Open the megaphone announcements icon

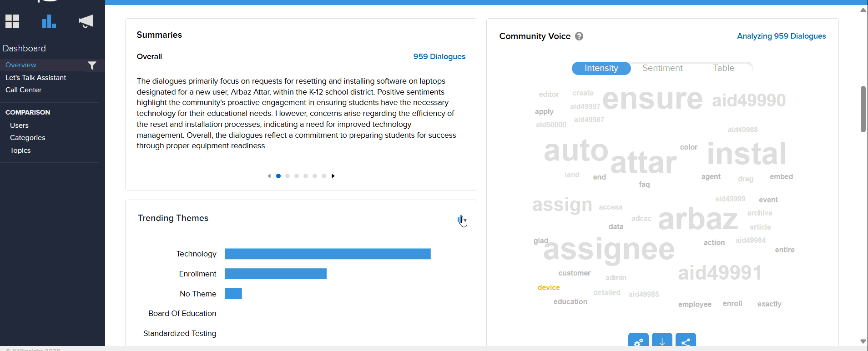pos(86,21)
